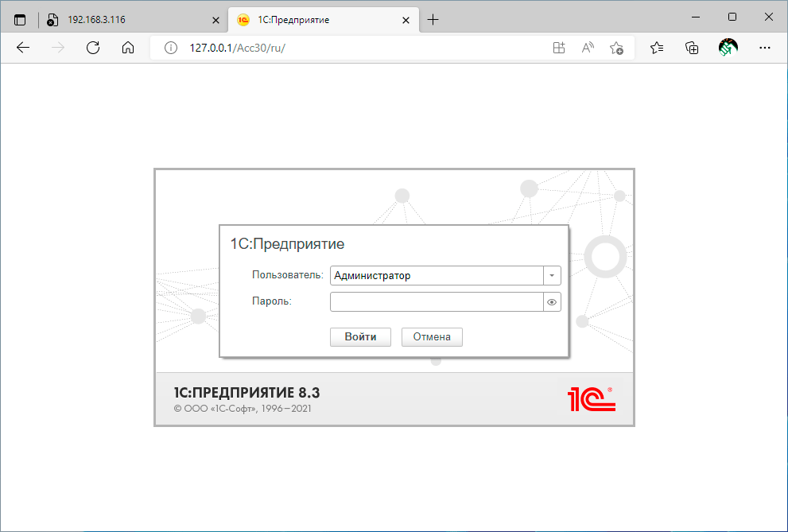Reload the current page
The width and height of the screenshot is (788, 532).
coord(93,48)
